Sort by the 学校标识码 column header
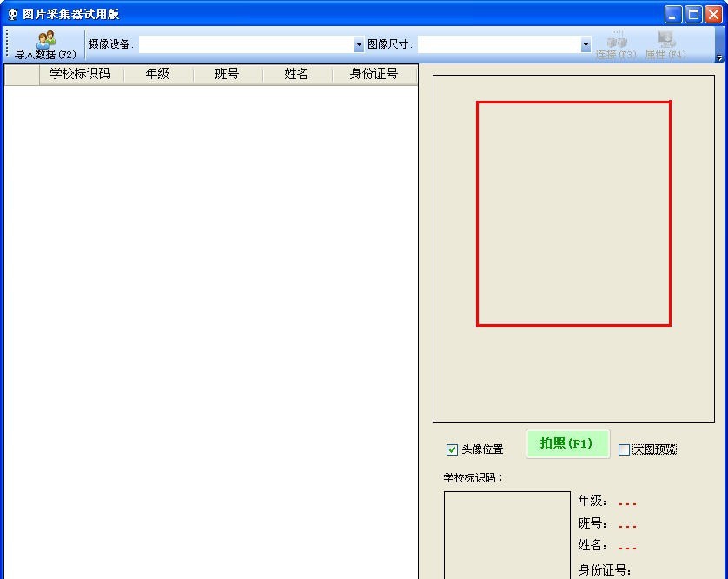 click(x=81, y=75)
